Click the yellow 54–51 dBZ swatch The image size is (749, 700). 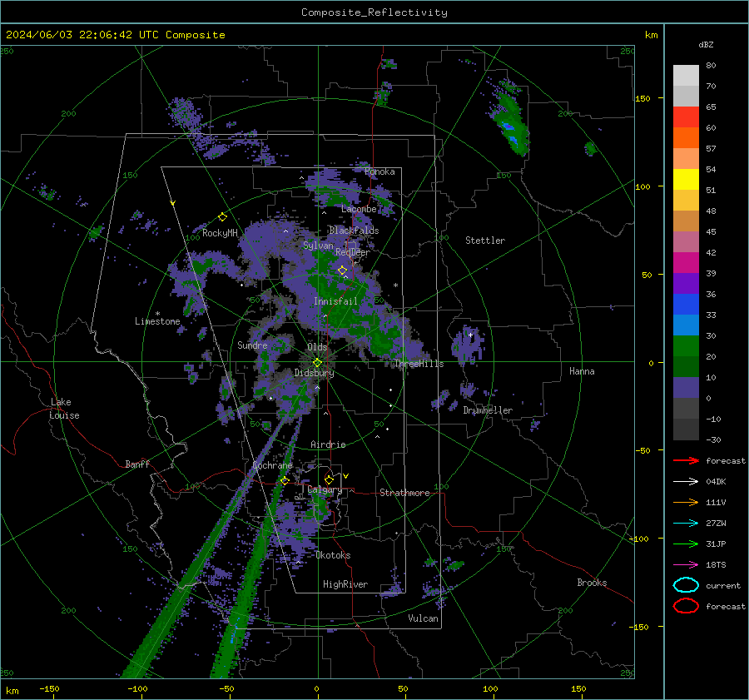coord(686,180)
